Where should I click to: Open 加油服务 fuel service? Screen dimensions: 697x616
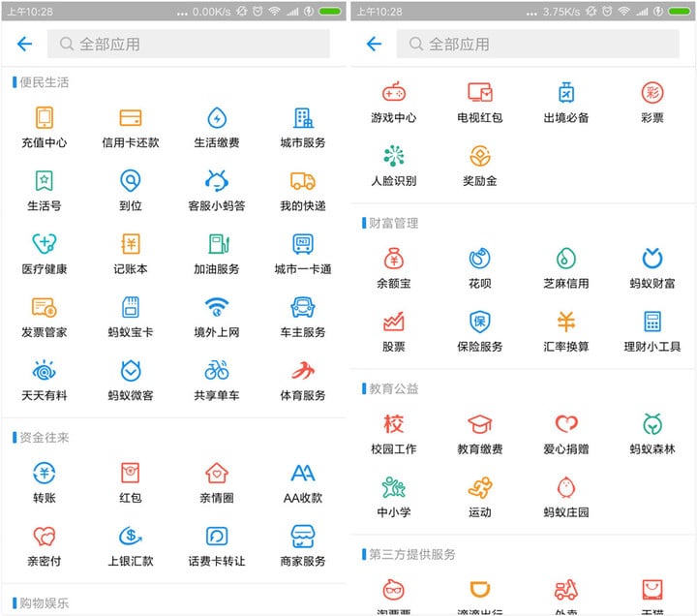[x=217, y=244]
